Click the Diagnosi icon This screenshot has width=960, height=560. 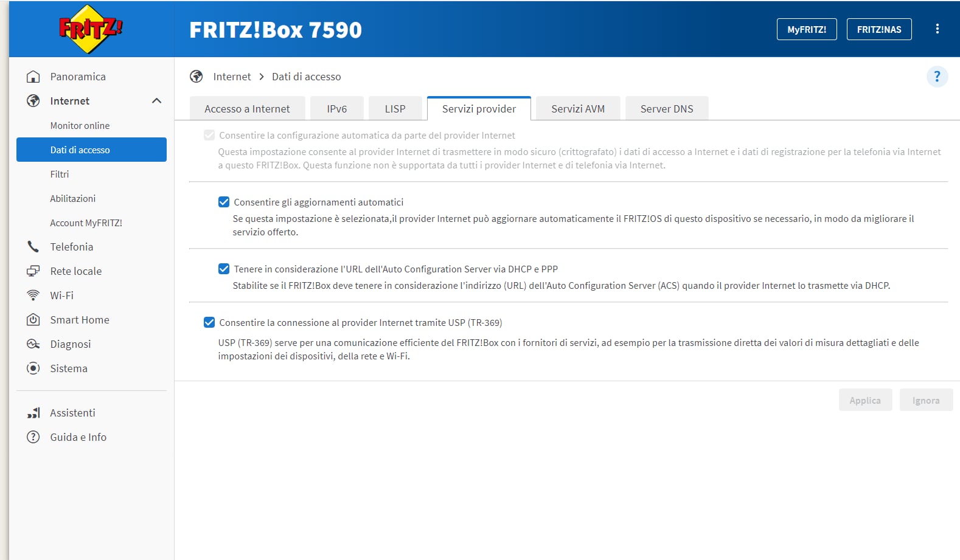click(33, 344)
